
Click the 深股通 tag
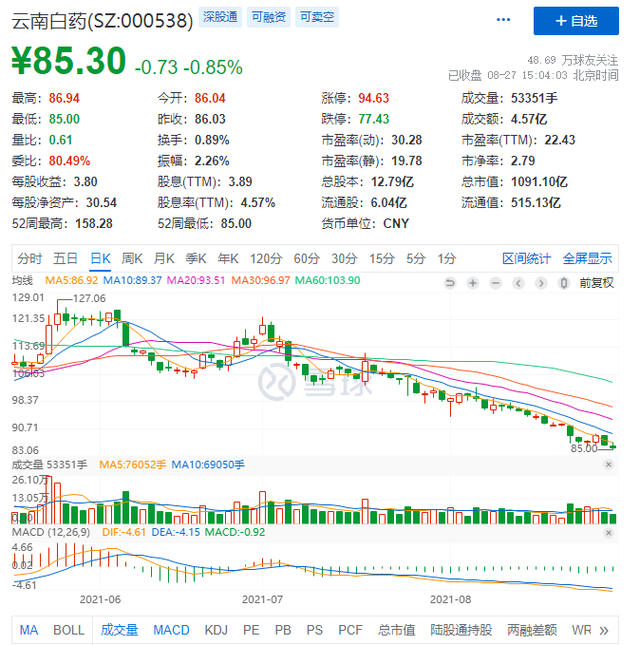[220, 17]
